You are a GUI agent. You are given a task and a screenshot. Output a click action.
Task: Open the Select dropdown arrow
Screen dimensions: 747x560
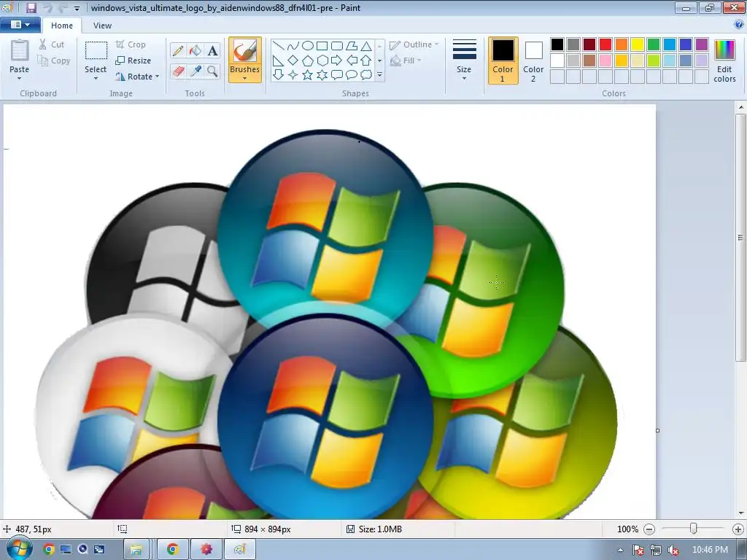tap(96, 79)
